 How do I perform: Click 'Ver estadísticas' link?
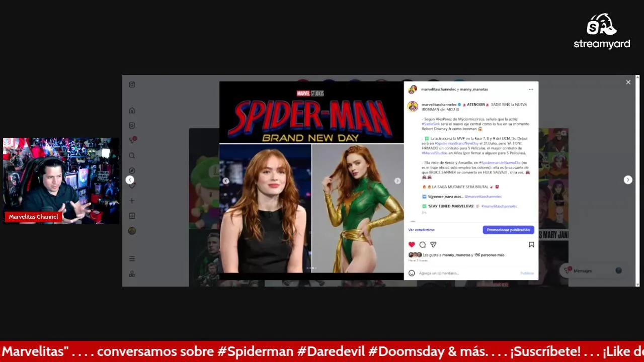coord(422,230)
